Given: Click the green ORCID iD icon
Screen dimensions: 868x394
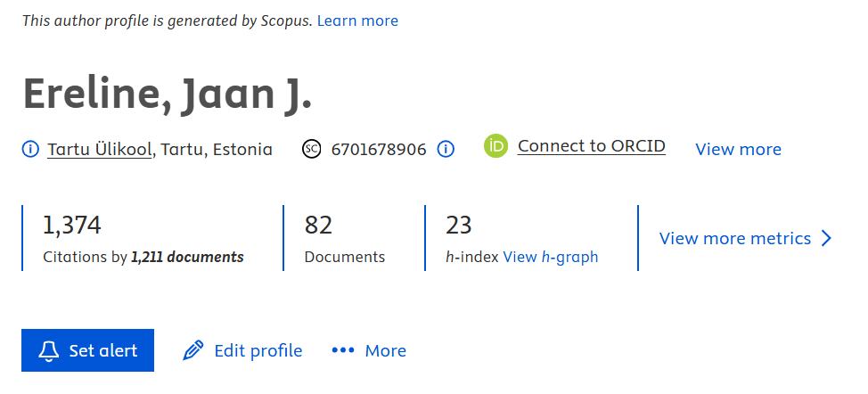Looking at the screenshot, I should coord(495,146).
